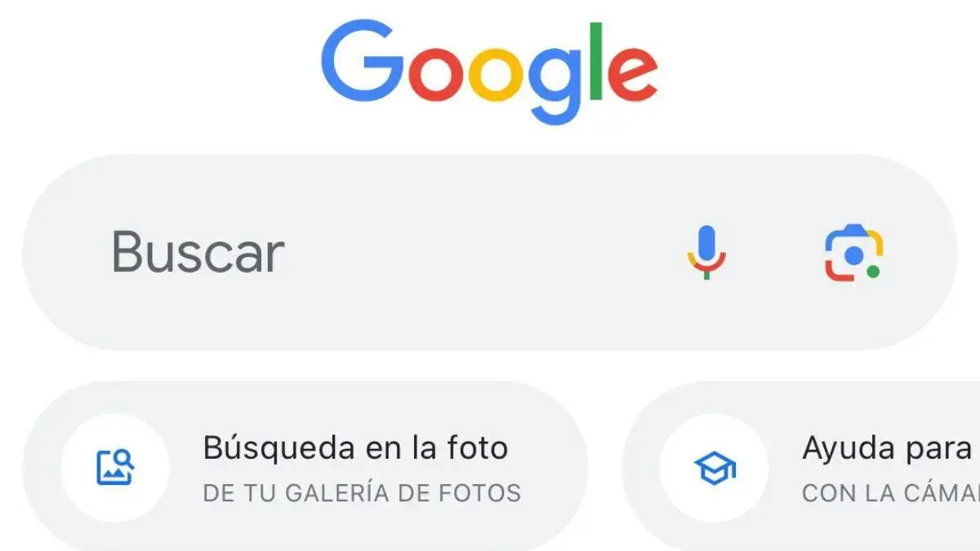The width and height of the screenshot is (980, 551).
Task: Click the final red e in logo
Action: 636,74
